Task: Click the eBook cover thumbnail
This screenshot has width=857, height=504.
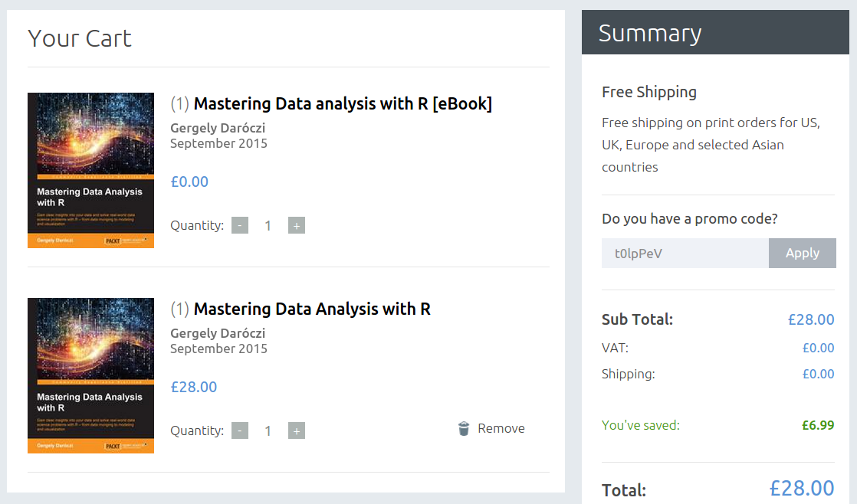Action: click(x=90, y=170)
